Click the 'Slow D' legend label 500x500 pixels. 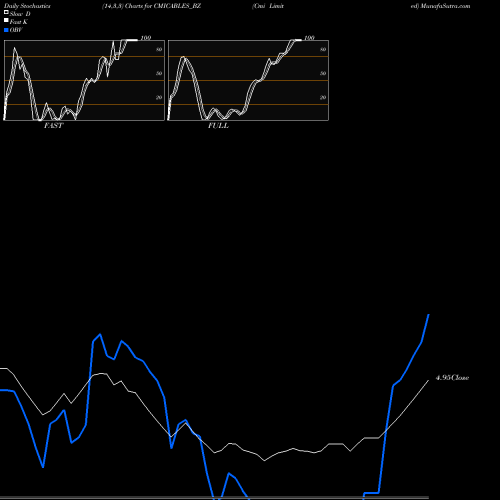pyautogui.click(x=20, y=14)
